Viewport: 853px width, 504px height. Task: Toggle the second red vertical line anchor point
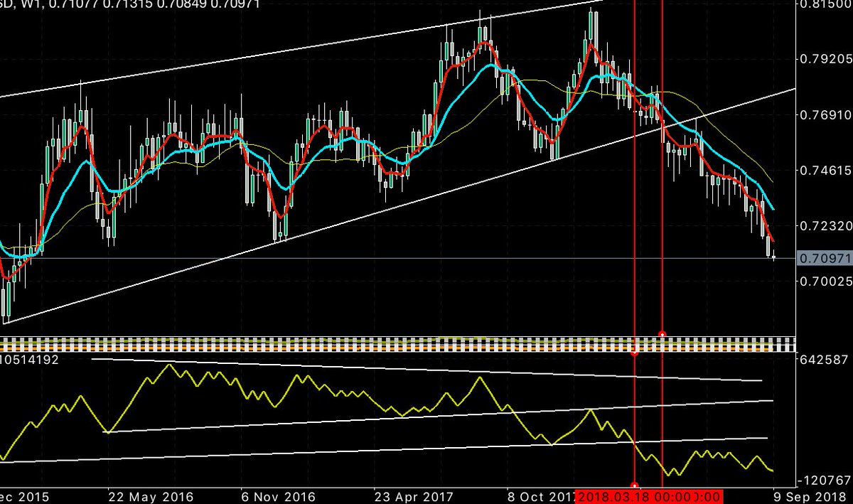point(662,332)
